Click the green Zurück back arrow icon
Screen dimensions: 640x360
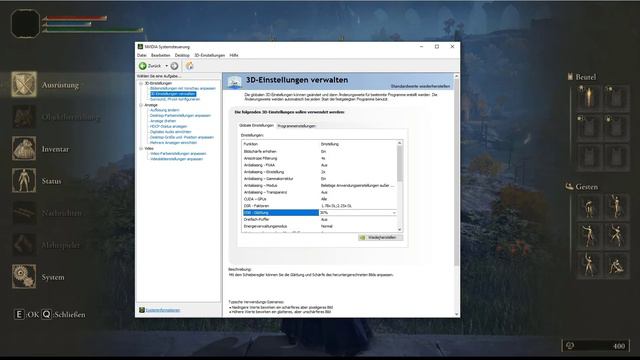click(142, 66)
